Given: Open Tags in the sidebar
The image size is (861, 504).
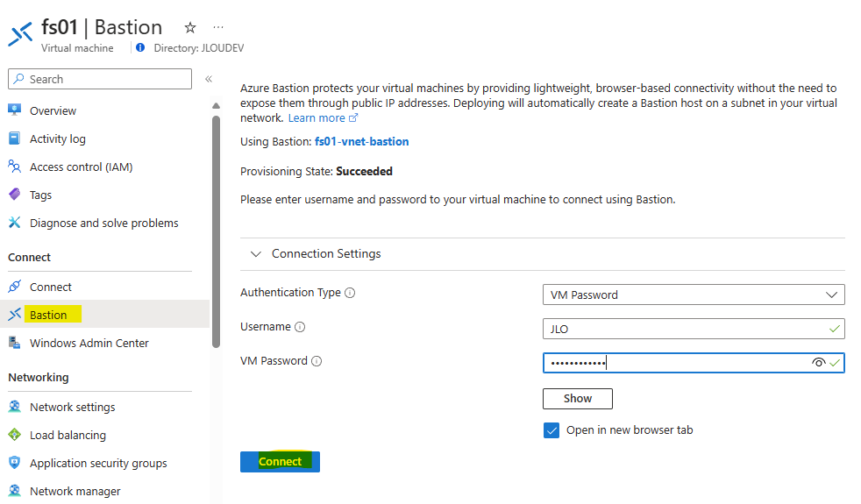Looking at the screenshot, I should 40,195.
